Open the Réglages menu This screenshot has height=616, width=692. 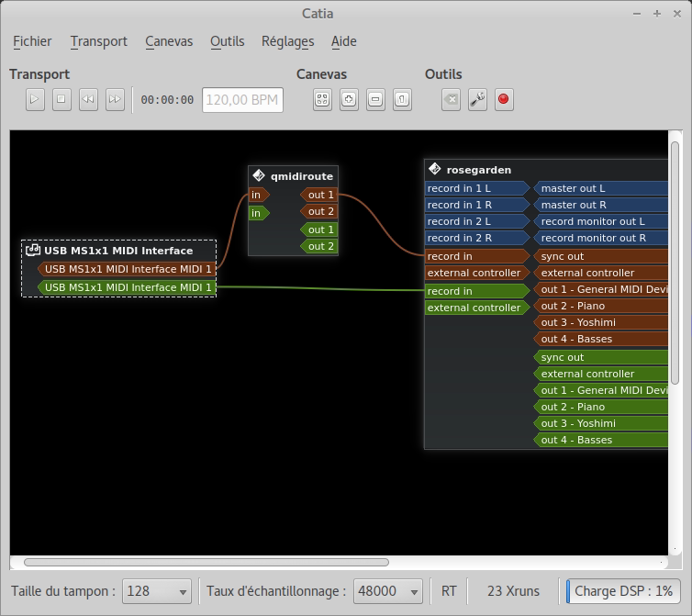click(288, 41)
